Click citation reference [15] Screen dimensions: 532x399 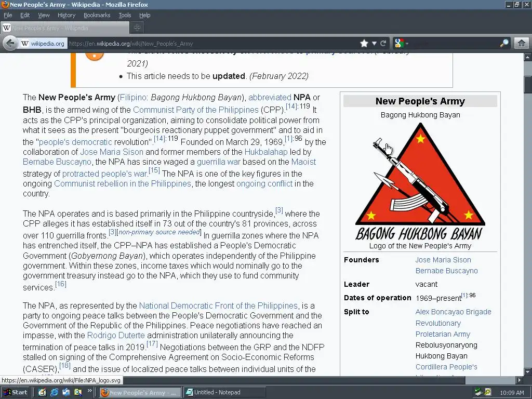click(154, 170)
